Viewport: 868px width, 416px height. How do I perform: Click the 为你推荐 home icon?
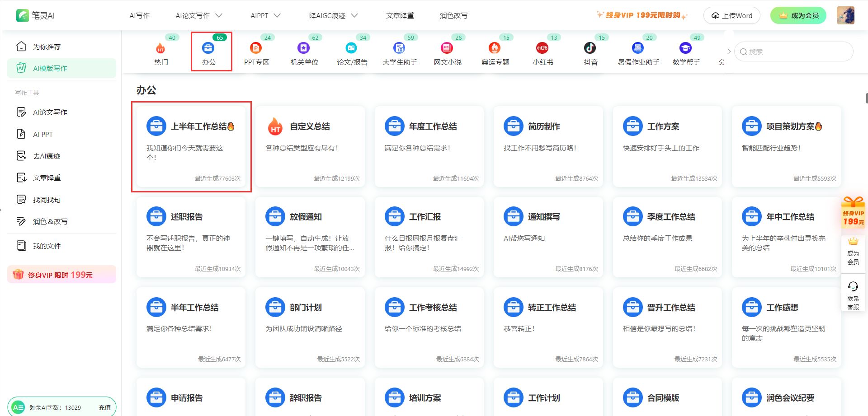coord(21,47)
